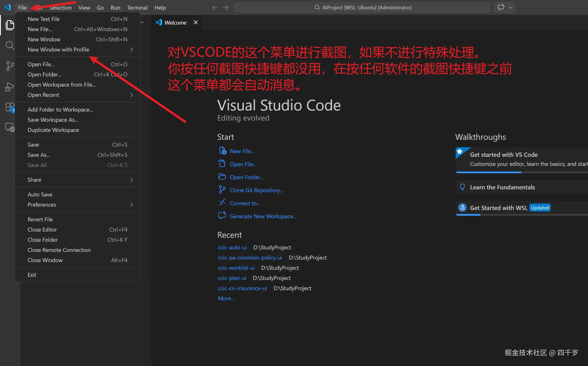Open recent project ccic-worklist-ui
Viewport: 588px width, 366px height.
pos(236,268)
